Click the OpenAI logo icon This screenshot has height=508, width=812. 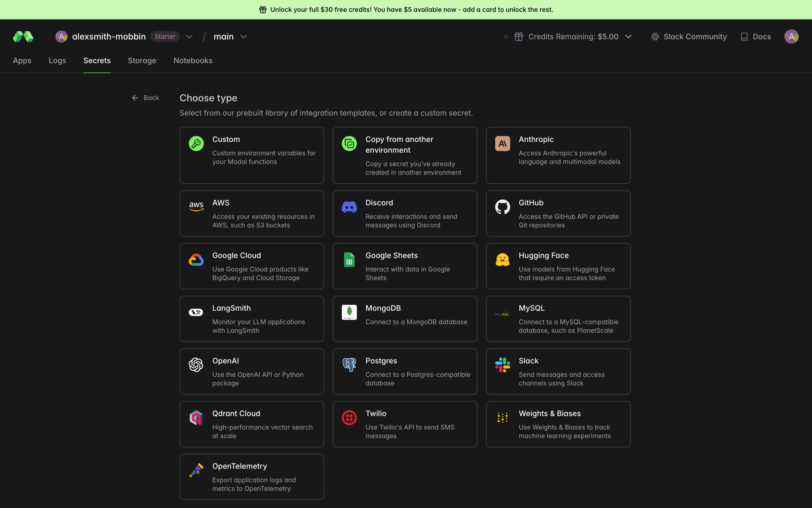coord(196,365)
